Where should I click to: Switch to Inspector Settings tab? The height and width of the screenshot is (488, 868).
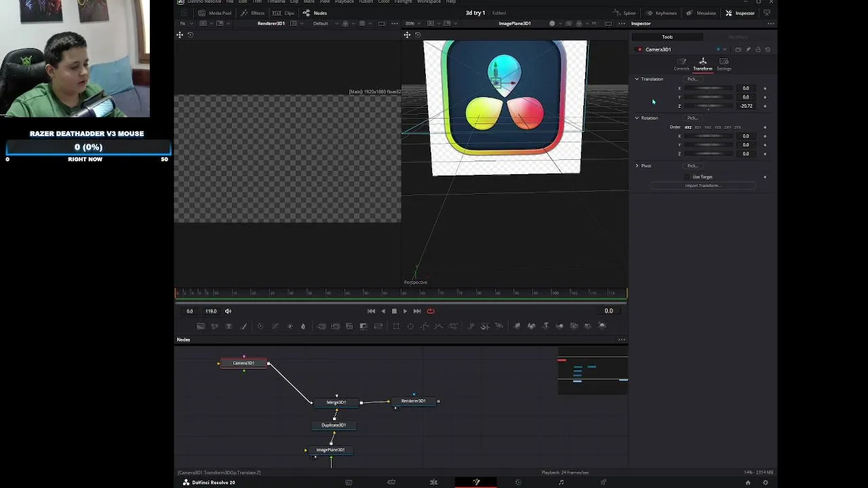(724, 64)
